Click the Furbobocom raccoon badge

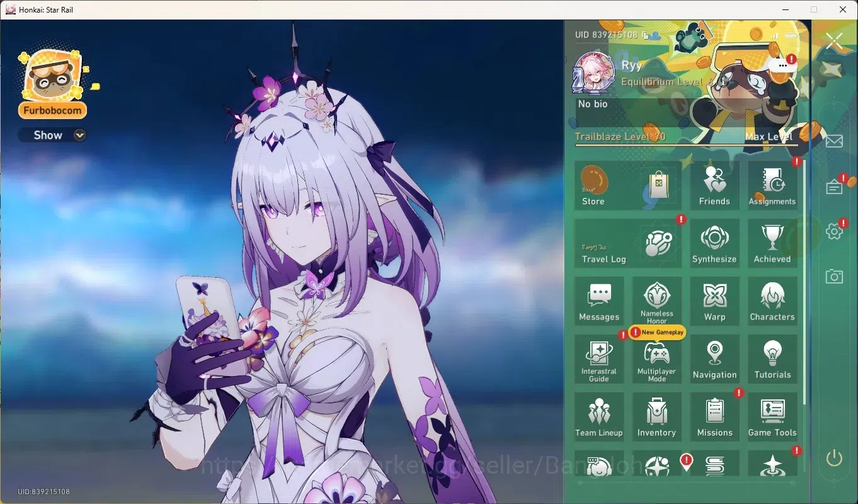click(x=52, y=84)
